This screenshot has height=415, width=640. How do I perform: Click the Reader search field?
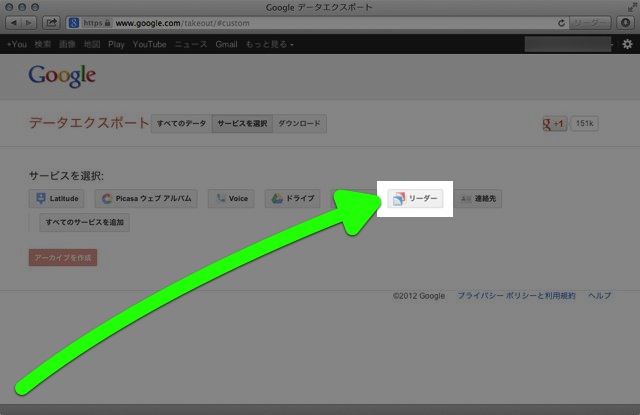tap(590, 23)
